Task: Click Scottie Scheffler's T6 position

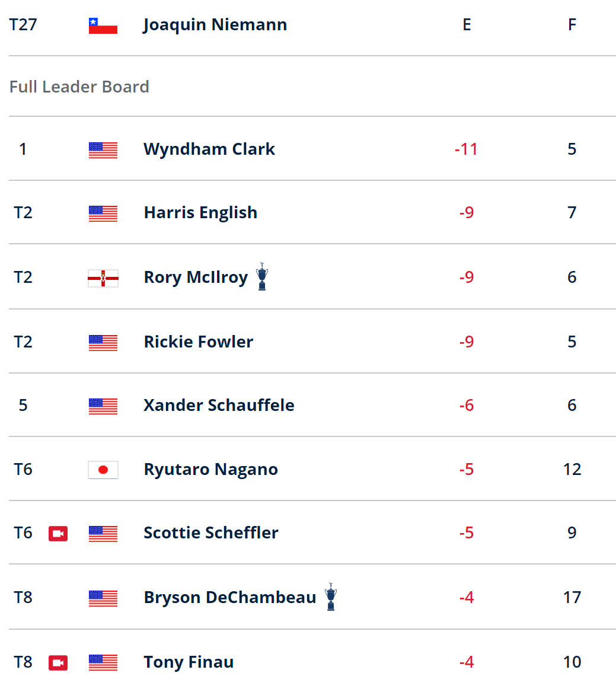Action: (23, 532)
